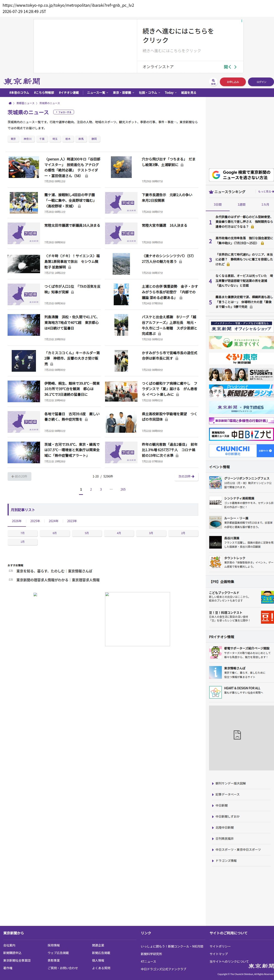Click the #本音のコラム nav item
Viewport: 274px width, 980px height.
(x=19, y=92)
